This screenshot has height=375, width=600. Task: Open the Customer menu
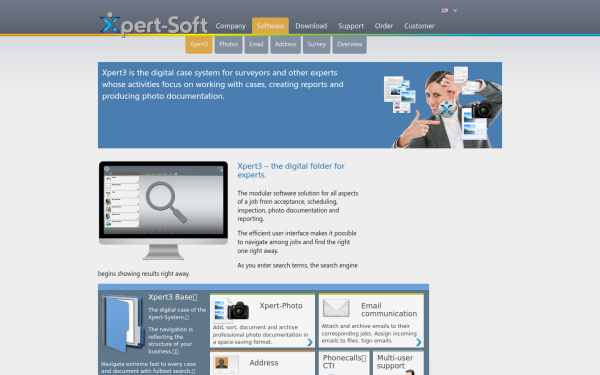click(x=419, y=26)
